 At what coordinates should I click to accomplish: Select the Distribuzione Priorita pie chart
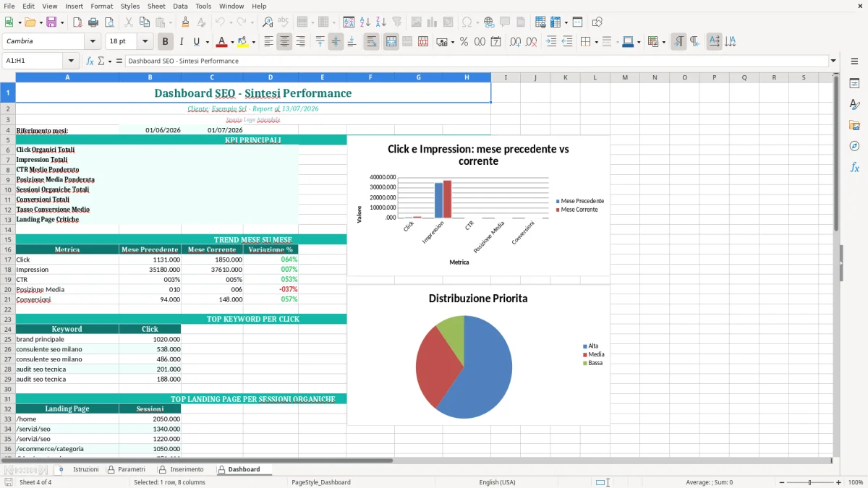click(x=478, y=355)
